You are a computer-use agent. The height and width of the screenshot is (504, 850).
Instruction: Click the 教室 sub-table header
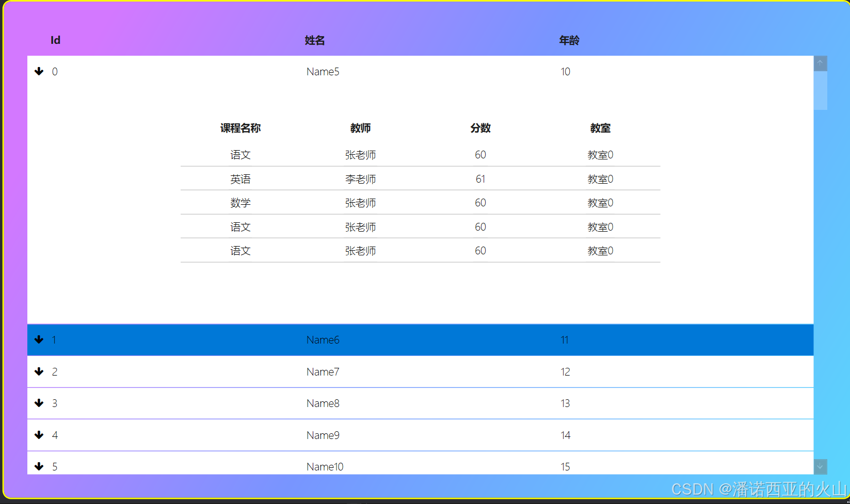point(600,128)
